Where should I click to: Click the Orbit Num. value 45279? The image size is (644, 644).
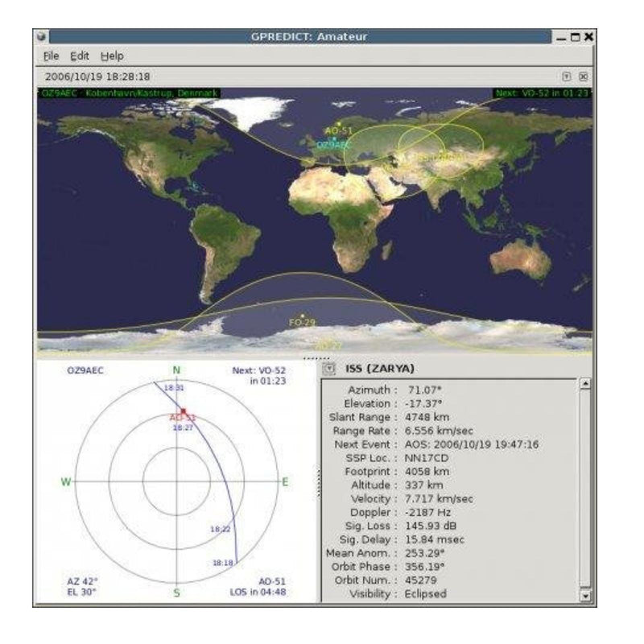point(421,580)
